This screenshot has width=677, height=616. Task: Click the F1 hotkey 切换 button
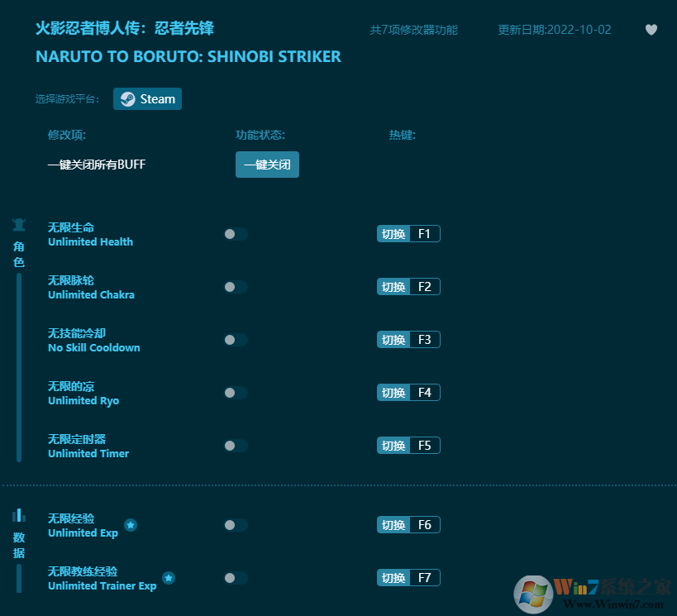pyautogui.click(x=393, y=234)
